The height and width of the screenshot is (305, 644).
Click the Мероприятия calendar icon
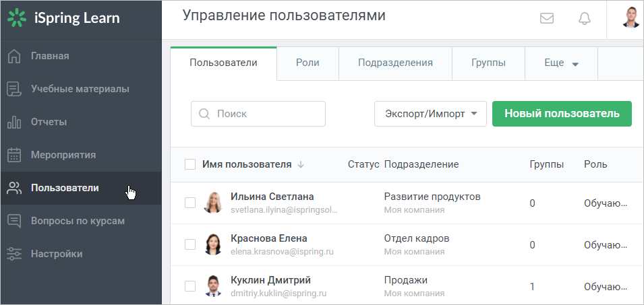click(x=14, y=155)
